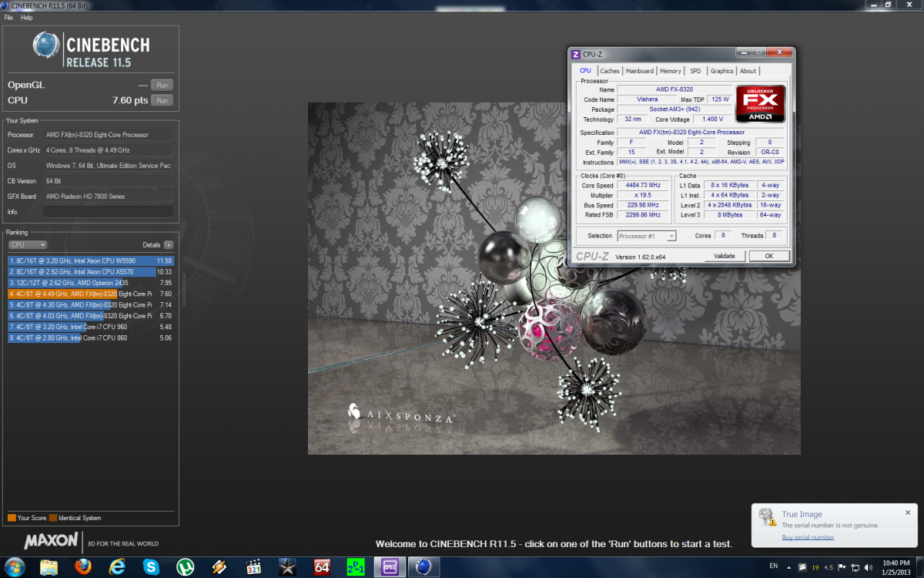Switch to the Graphics tab in CPU-Z
The height and width of the screenshot is (578, 924).
coord(722,71)
